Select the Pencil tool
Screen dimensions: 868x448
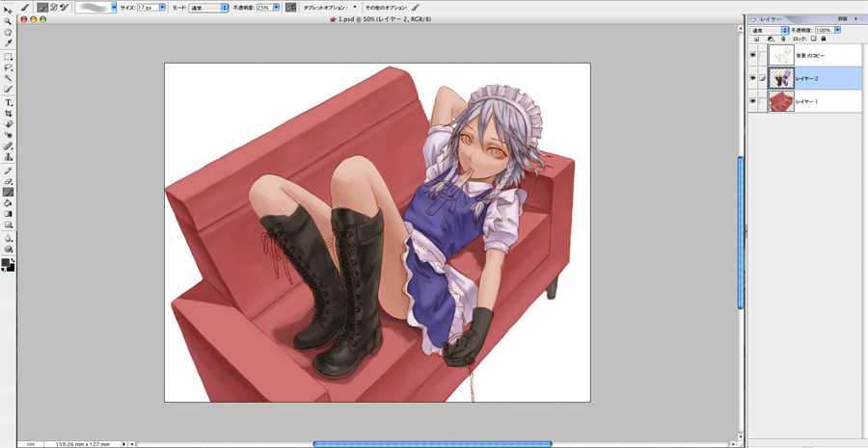click(x=8, y=171)
